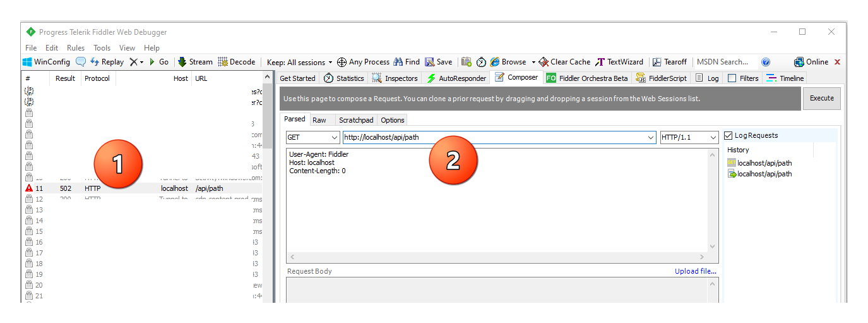This screenshot has width=868, height=323.
Task: Select the Raw sub-tab
Action: click(x=319, y=120)
